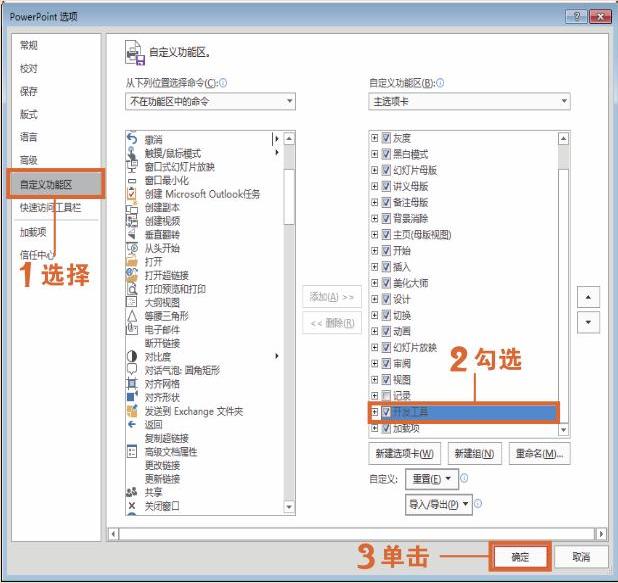Select the 窗口最小化 command icon
618x583 pixels.
coord(132,181)
